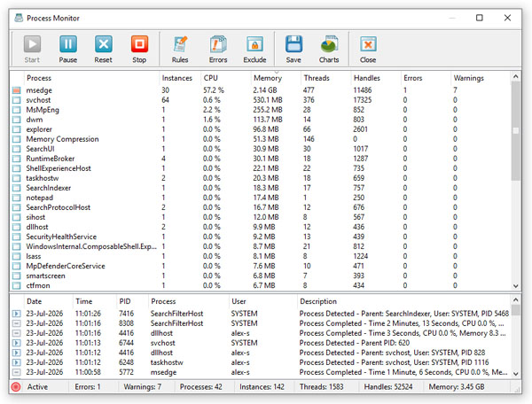Click the svchost process row icon
Screen dimensions: 532x404
16,100
